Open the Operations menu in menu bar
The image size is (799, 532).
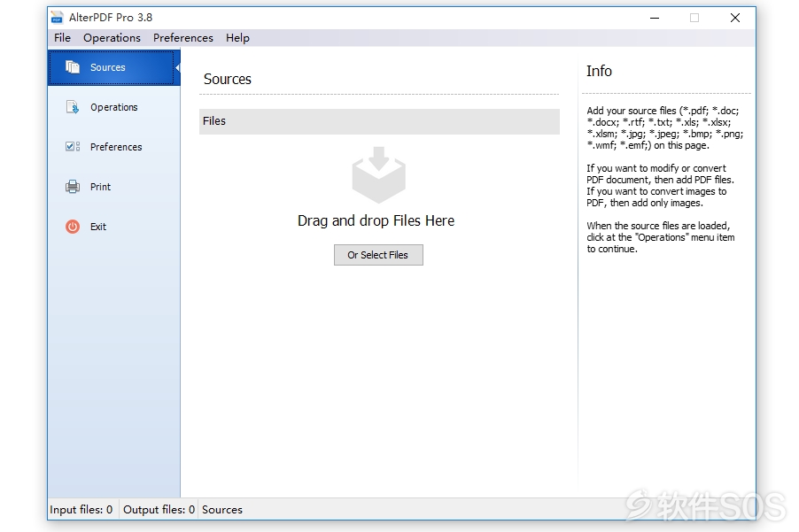point(112,38)
